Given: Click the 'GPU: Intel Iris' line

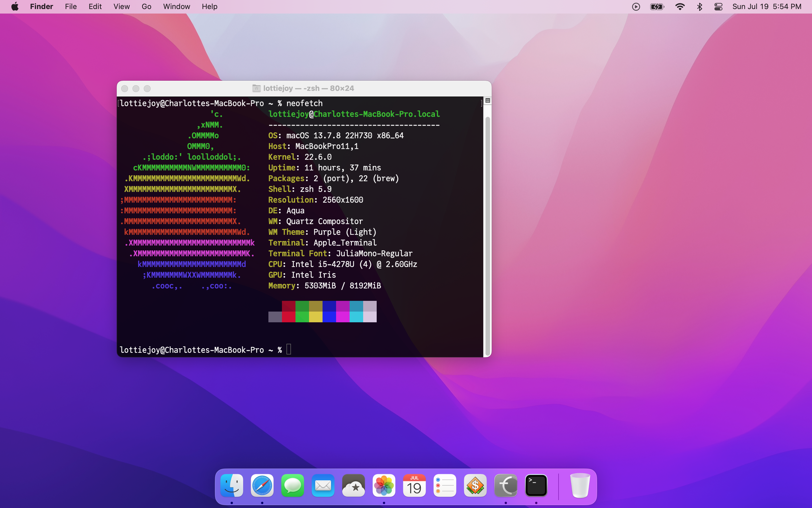Looking at the screenshot, I should coord(302,275).
